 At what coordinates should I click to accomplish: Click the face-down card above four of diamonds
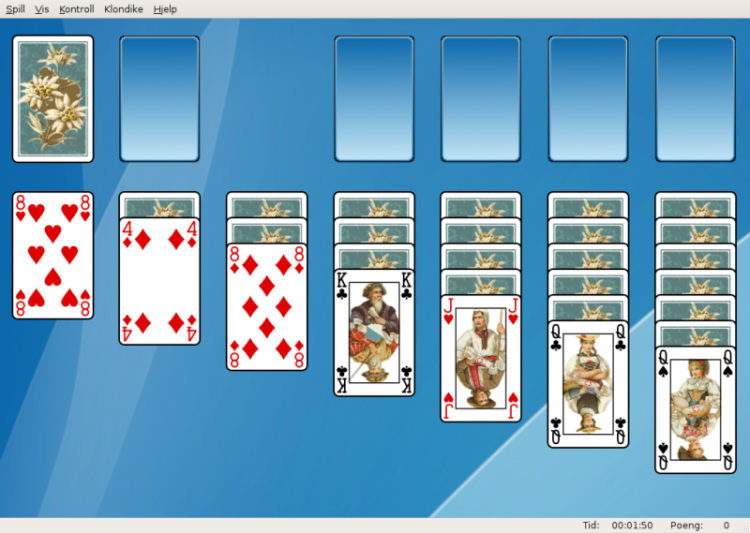tap(159, 205)
